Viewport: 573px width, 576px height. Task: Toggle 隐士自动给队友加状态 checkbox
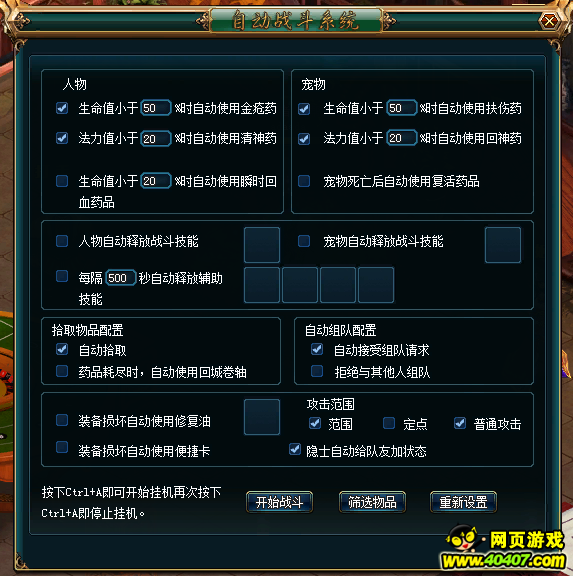click(295, 449)
